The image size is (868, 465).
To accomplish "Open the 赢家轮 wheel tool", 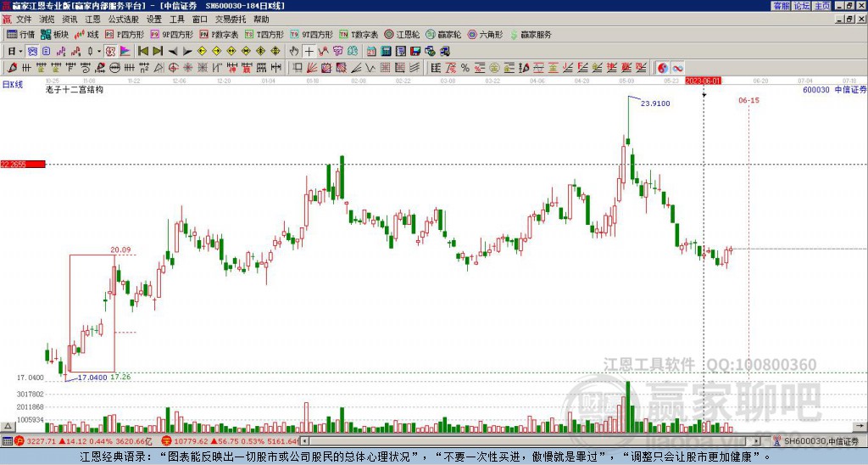I will [x=442, y=34].
